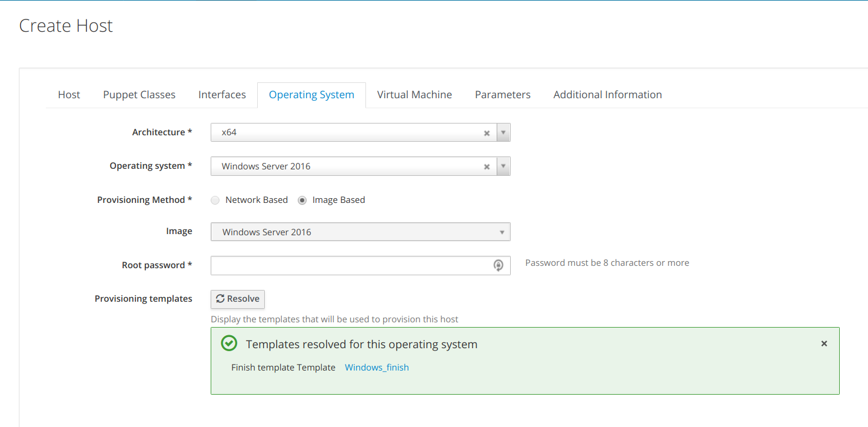Show the Additional Information tab
The width and height of the screenshot is (868, 427).
607,95
